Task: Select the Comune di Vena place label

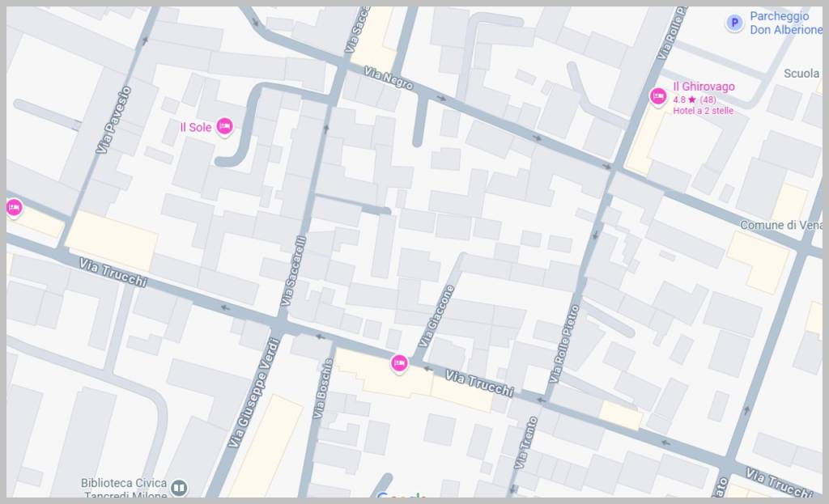Action: (x=780, y=224)
